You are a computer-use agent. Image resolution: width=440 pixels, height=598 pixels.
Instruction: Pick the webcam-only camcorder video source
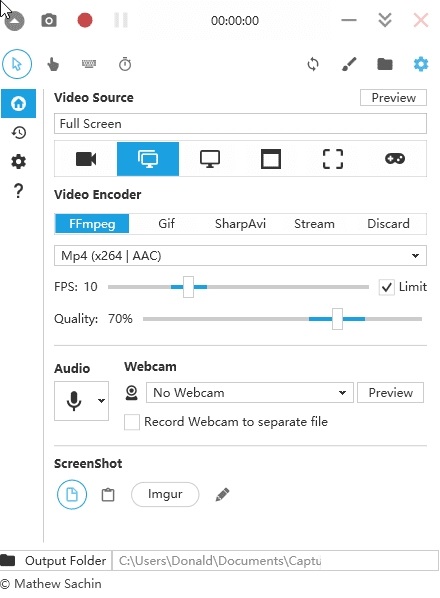point(86,159)
